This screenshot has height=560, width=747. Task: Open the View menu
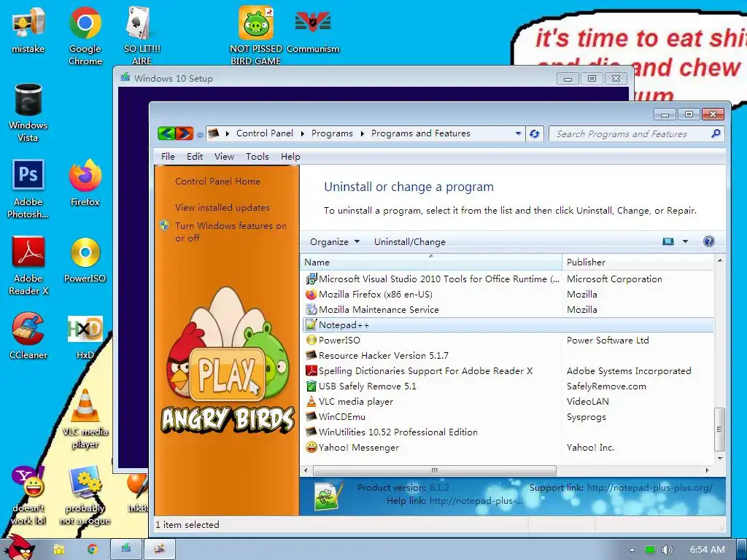[224, 157]
